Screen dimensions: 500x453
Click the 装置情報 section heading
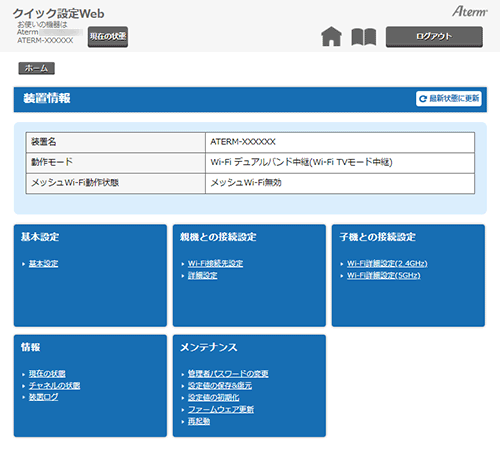coord(47,99)
